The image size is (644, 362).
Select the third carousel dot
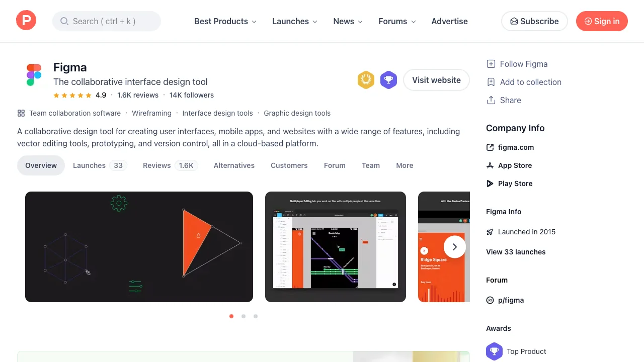[x=256, y=316]
